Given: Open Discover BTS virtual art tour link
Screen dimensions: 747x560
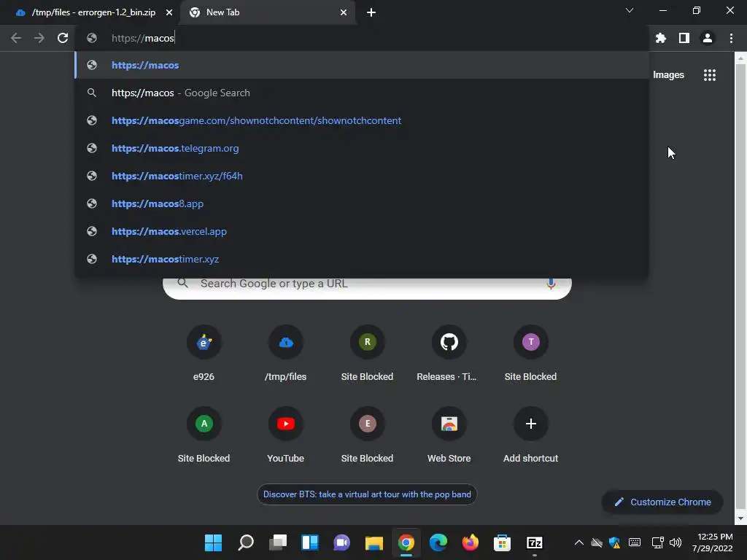Looking at the screenshot, I should point(367,494).
